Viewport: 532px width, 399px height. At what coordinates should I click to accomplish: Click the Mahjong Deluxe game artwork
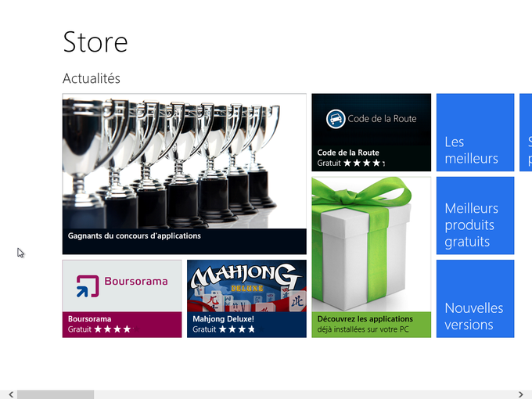tap(246, 286)
